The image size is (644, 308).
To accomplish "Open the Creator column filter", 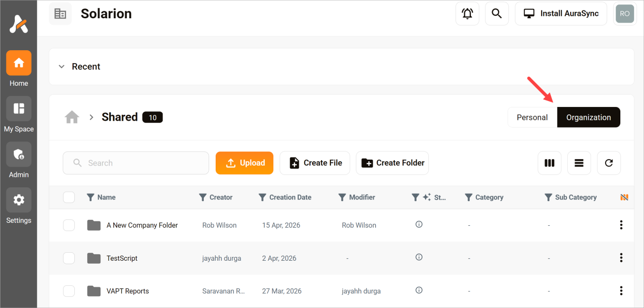I will pyautogui.click(x=202, y=197).
